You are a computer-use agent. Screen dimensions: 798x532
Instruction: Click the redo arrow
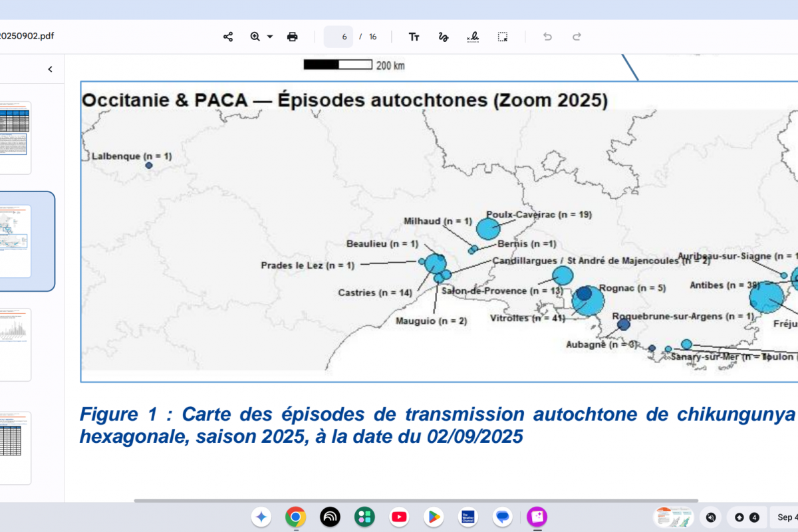click(577, 37)
